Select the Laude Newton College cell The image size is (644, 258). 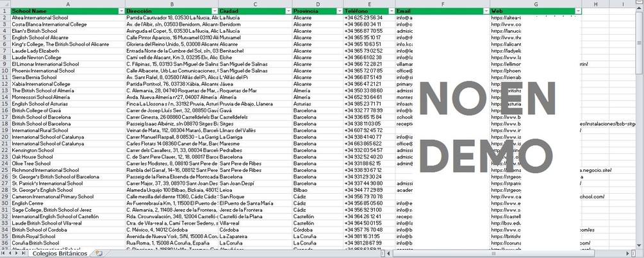(68, 58)
